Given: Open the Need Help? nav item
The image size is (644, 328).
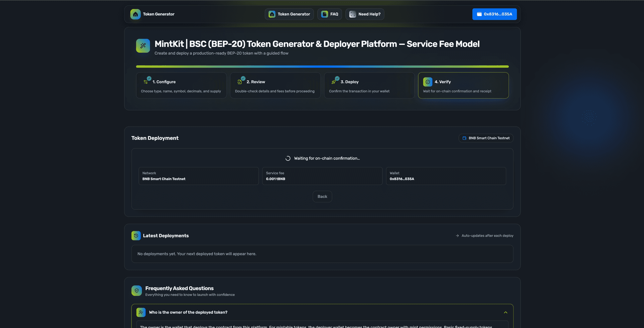Looking at the screenshot, I should coord(365,14).
